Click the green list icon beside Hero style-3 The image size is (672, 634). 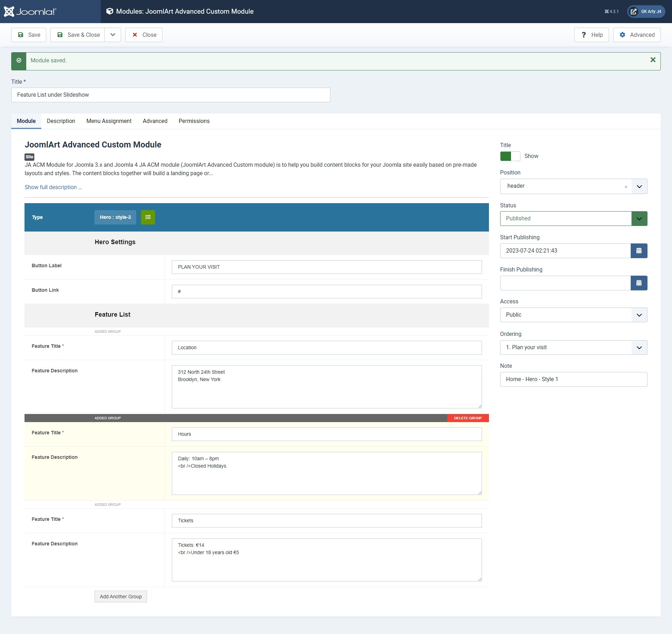tap(148, 217)
